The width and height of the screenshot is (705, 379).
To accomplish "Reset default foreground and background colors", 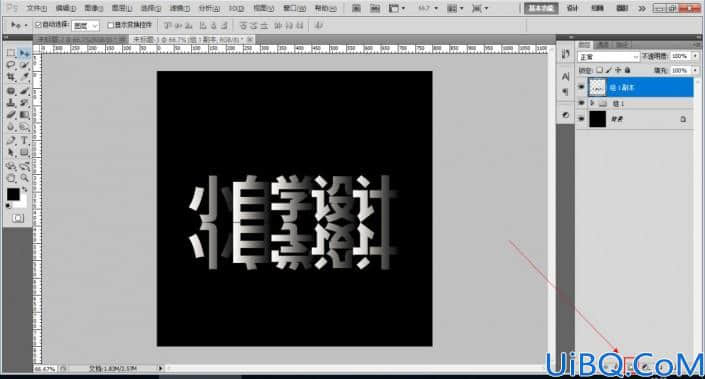I will (9, 206).
